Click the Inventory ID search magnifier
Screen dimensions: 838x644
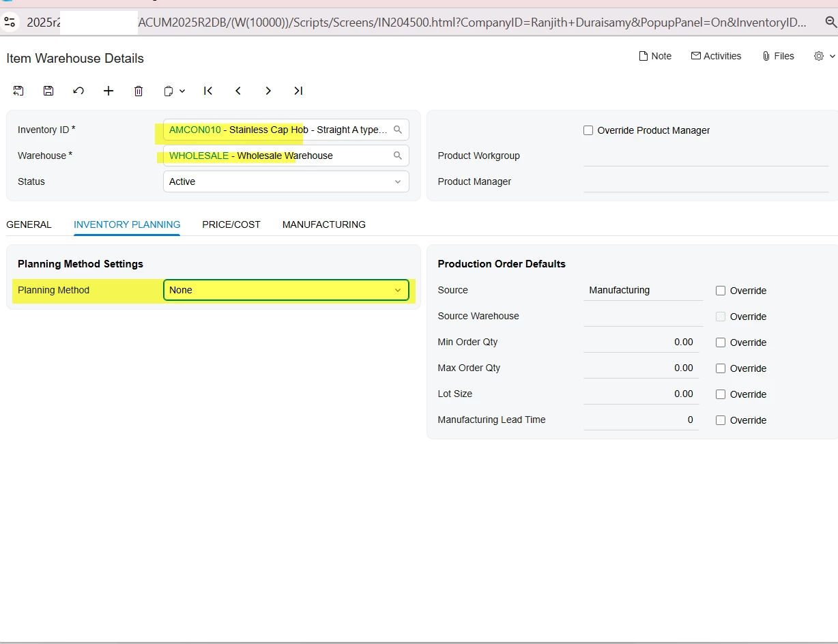click(398, 130)
